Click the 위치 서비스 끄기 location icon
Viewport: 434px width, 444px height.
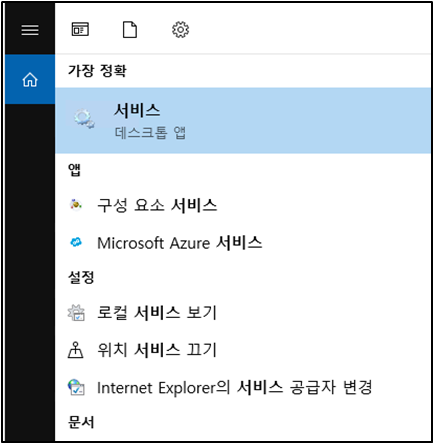tap(76, 350)
